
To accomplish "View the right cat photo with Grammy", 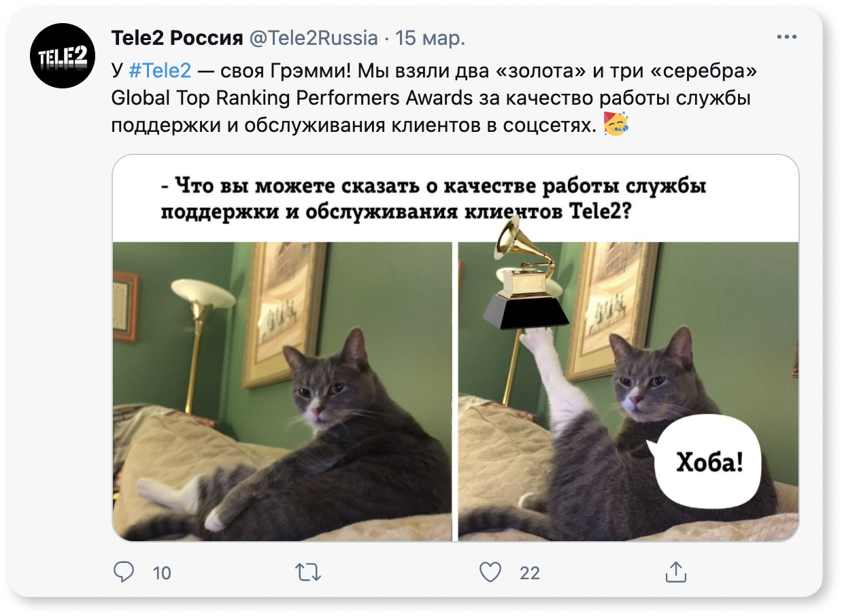I will coord(628,392).
